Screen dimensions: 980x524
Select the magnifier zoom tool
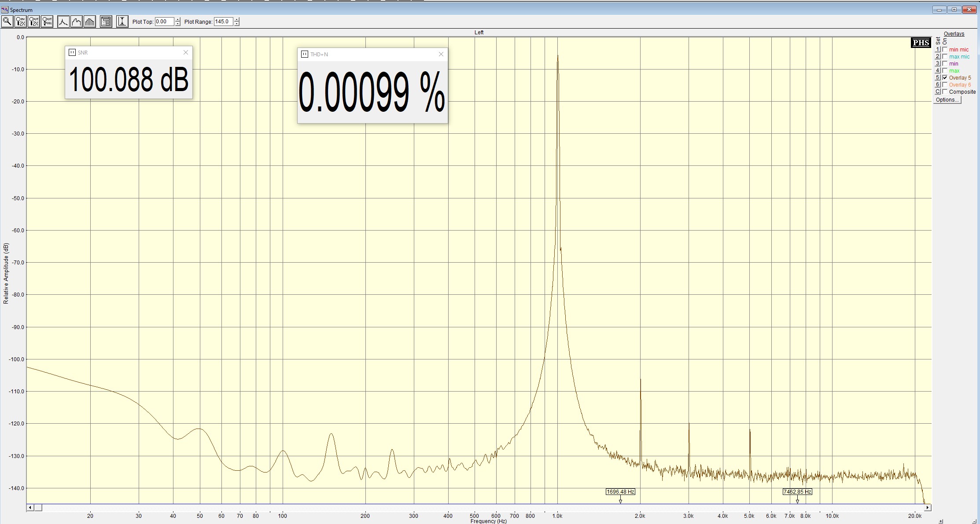click(7, 22)
